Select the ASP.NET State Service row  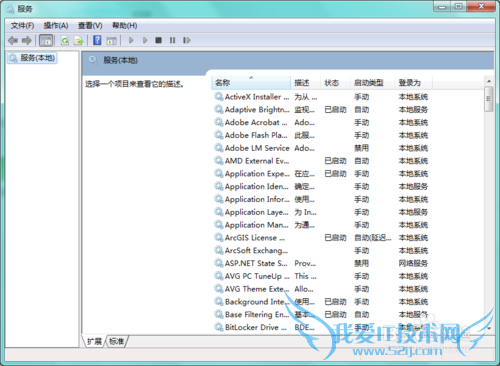(x=321, y=263)
